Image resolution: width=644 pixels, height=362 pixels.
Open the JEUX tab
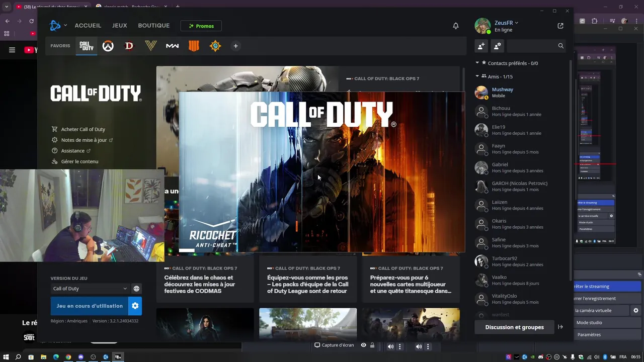click(120, 26)
